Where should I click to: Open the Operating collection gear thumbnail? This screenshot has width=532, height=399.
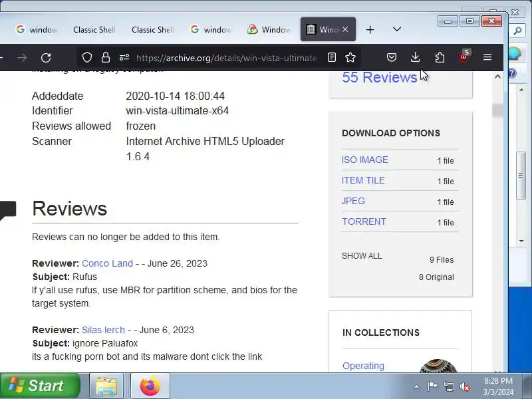[x=438, y=366]
